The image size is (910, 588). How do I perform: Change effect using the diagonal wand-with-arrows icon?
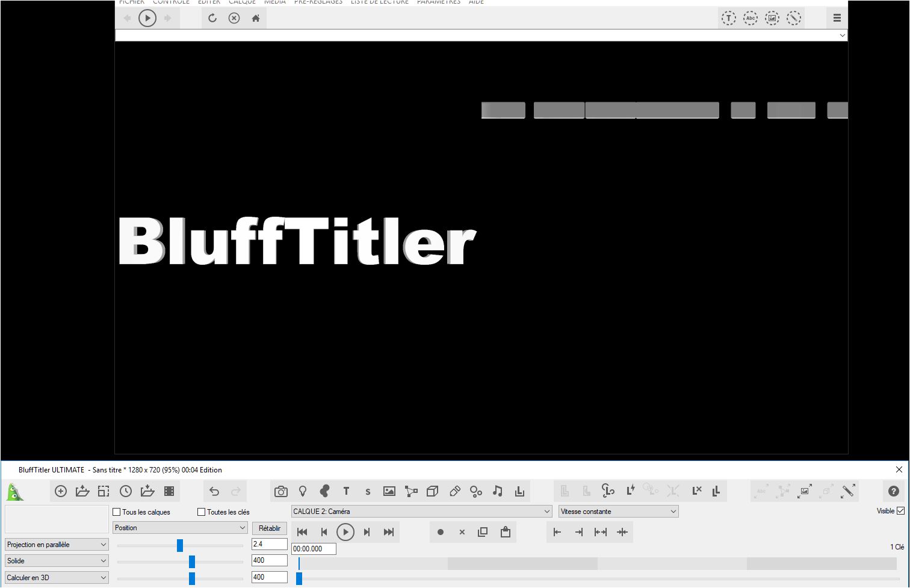pos(848,491)
